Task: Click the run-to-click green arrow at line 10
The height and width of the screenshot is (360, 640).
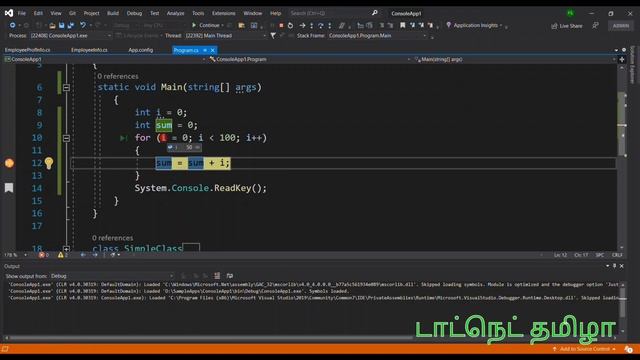Action: (x=124, y=138)
